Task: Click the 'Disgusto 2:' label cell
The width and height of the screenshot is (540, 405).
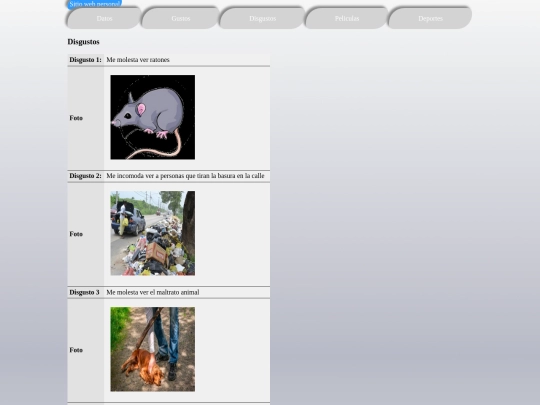Action: tap(85, 176)
